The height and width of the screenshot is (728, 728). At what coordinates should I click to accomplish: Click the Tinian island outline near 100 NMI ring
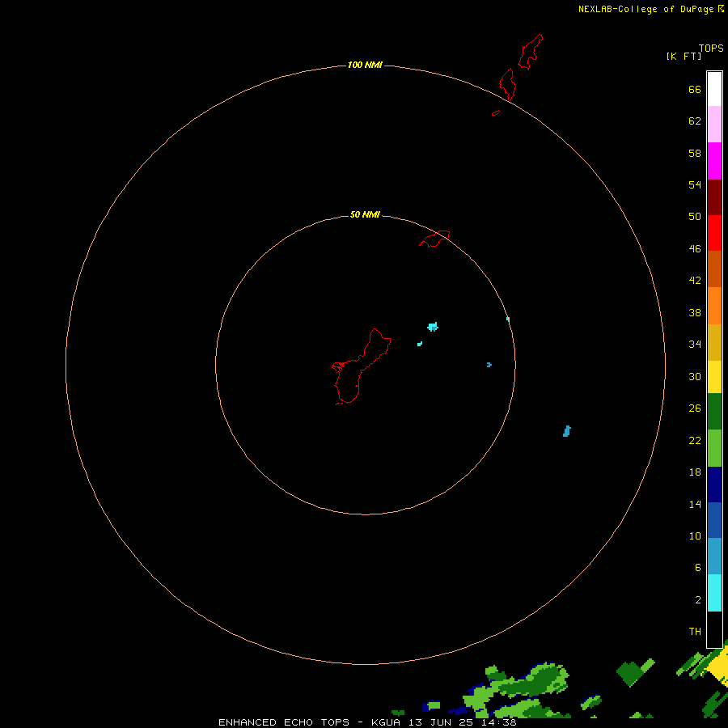tap(507, 84)
